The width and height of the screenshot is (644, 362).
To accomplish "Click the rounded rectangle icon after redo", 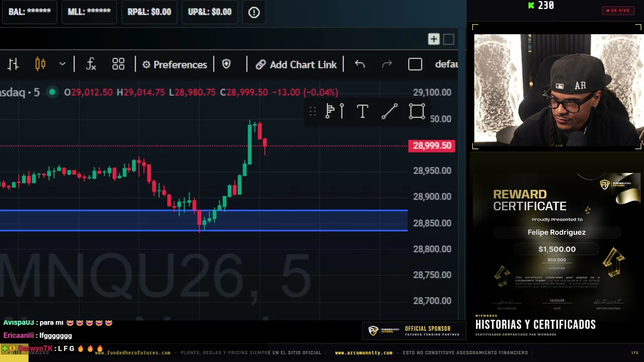I will [x=415, y=64].
